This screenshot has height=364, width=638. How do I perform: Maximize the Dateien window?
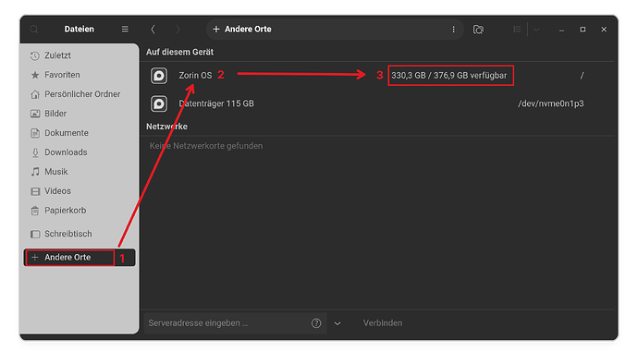click(583, 30)
